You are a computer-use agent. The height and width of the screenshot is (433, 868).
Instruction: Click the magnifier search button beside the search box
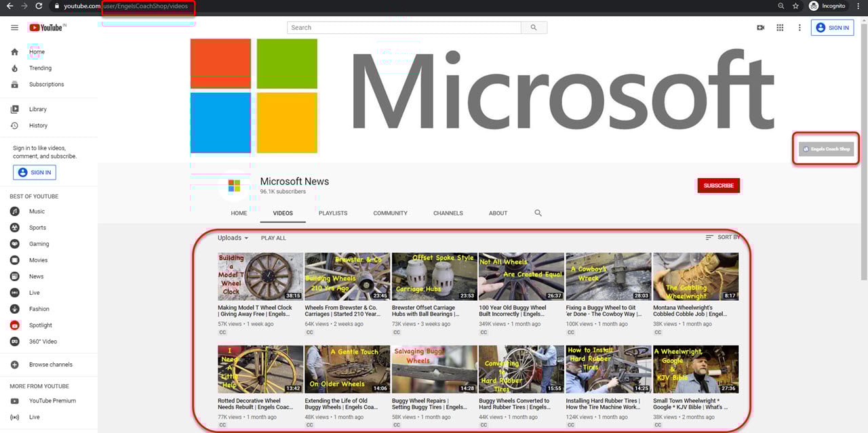[534, 28]
